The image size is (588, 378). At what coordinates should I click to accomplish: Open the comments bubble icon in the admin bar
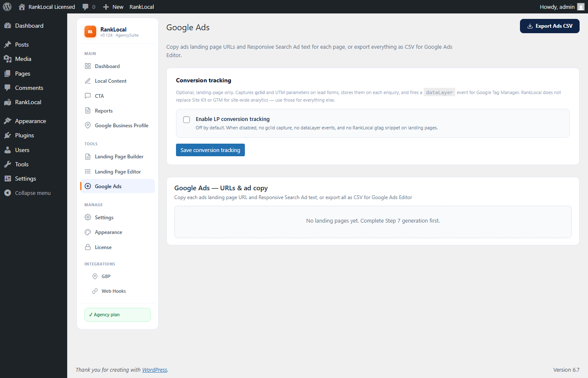coord(86,7)
